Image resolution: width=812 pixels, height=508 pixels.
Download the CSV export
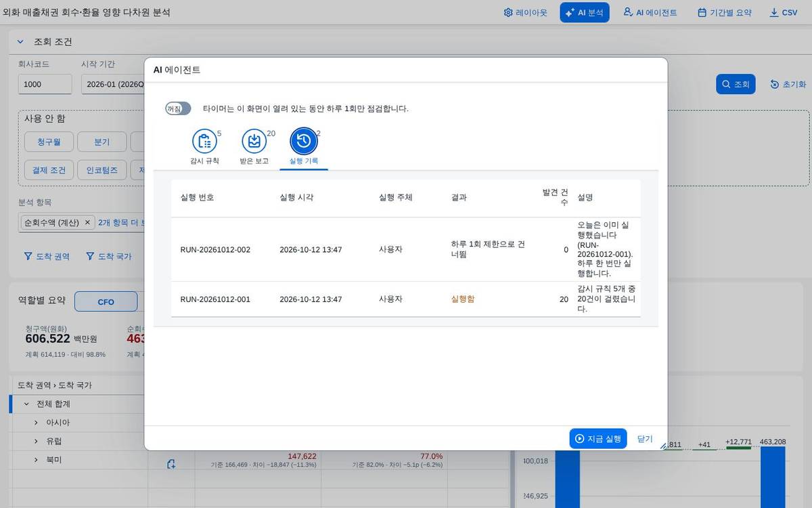click(x=783, y=12)
